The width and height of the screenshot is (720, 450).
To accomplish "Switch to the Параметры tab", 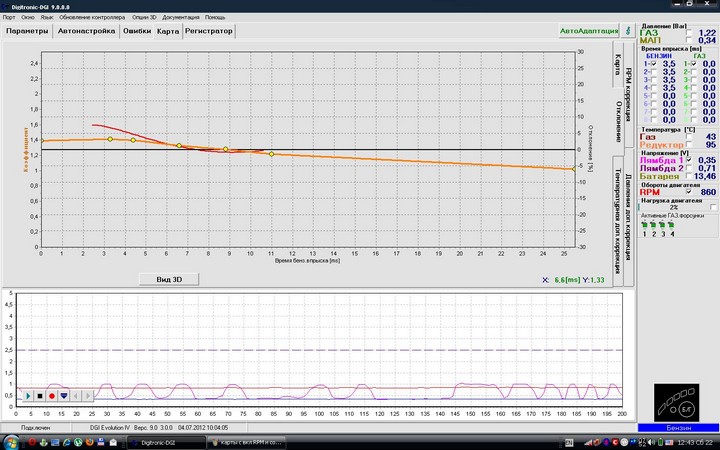I will (27, 31).
